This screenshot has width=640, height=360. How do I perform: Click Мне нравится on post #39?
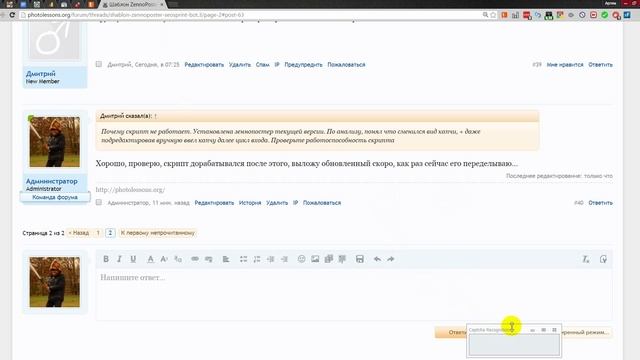(x=565, y=64)
